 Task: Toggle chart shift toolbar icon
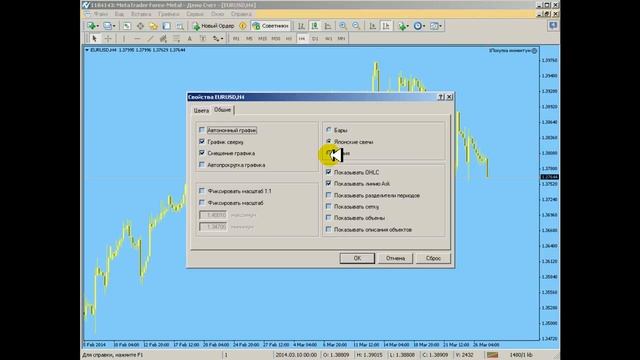pos(386,26)
